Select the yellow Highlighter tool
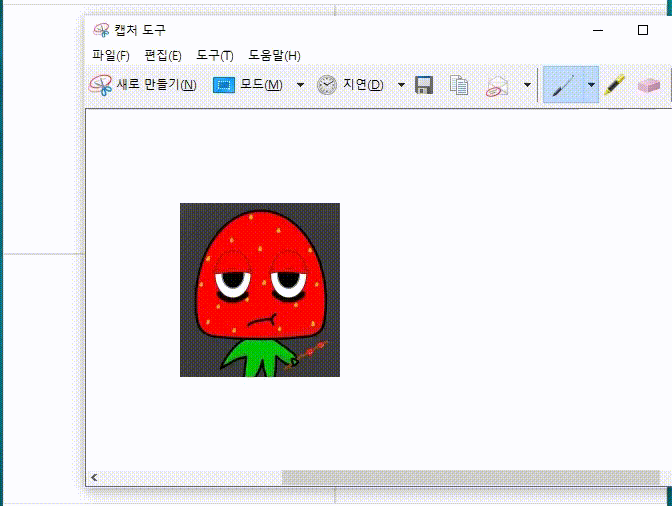This screenshot has width=672, height=506. click(614, 84)
